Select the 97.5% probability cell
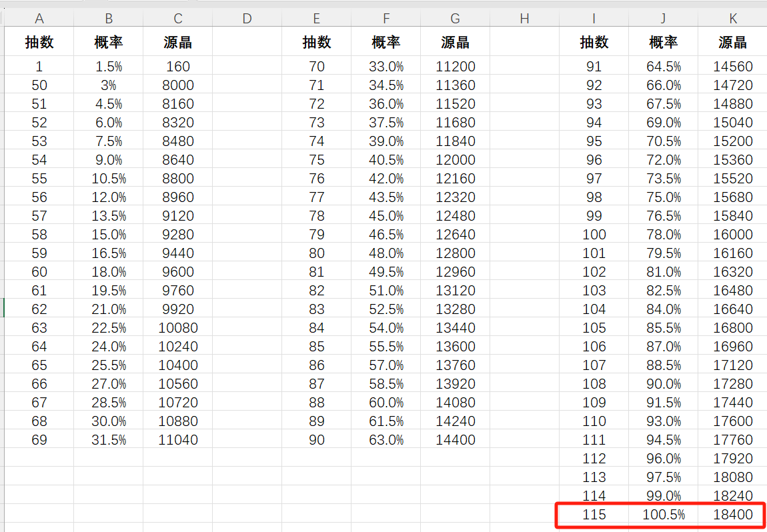 tap(664, 476)
